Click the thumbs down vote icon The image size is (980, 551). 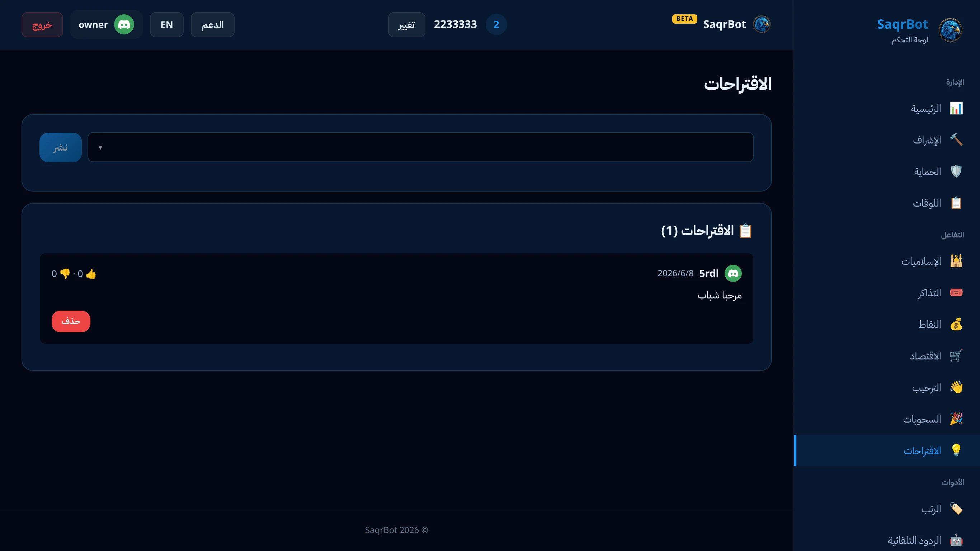click(65, 274)
